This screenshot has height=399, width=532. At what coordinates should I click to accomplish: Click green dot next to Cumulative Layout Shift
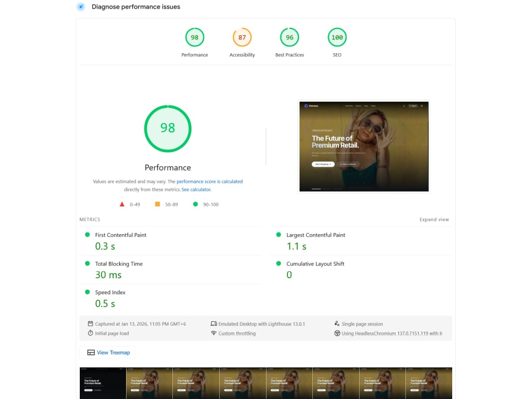279,264
